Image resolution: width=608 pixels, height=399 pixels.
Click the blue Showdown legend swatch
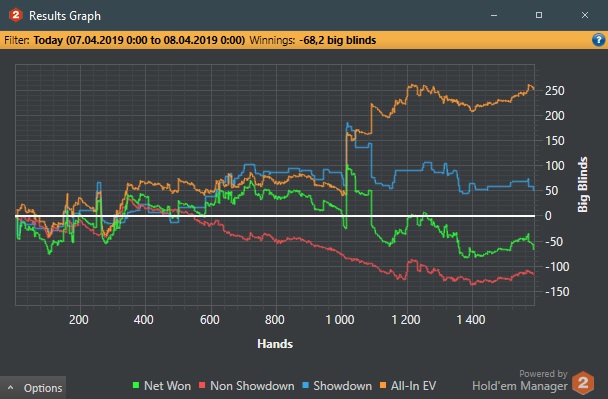click(305, 385)
